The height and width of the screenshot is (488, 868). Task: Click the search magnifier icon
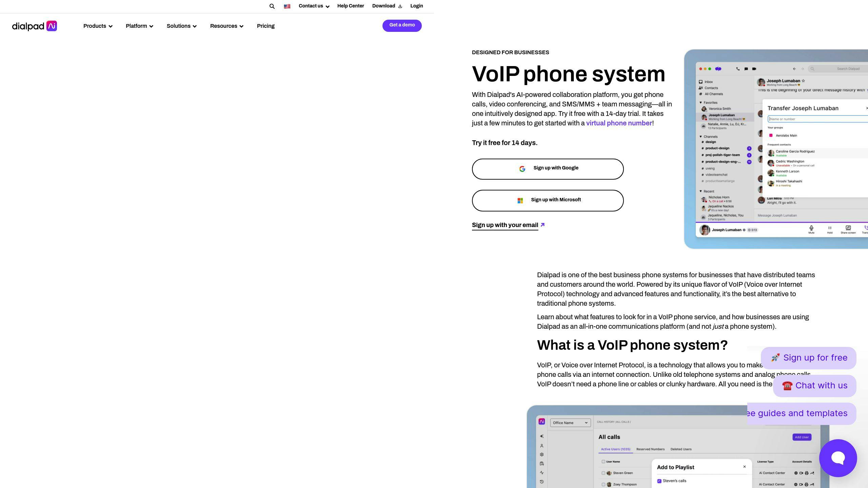coord(273,6)
